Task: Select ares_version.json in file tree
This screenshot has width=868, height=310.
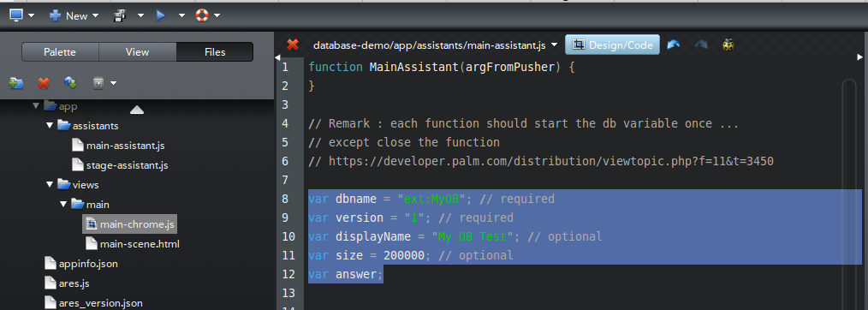Action: (x=101, y=303)
